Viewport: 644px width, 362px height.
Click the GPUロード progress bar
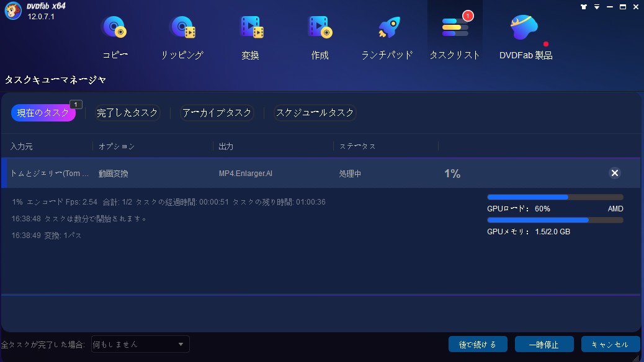[x=555, y=197]
